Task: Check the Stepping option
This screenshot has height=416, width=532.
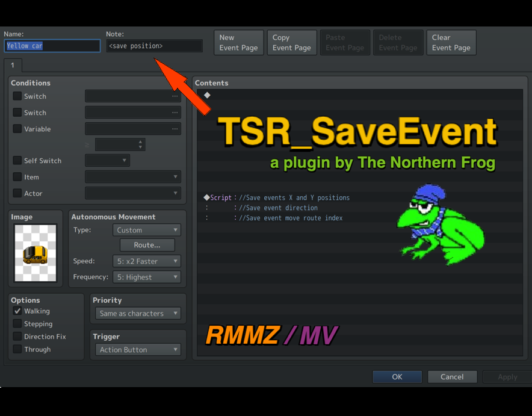Action: (x=17, y=324)
